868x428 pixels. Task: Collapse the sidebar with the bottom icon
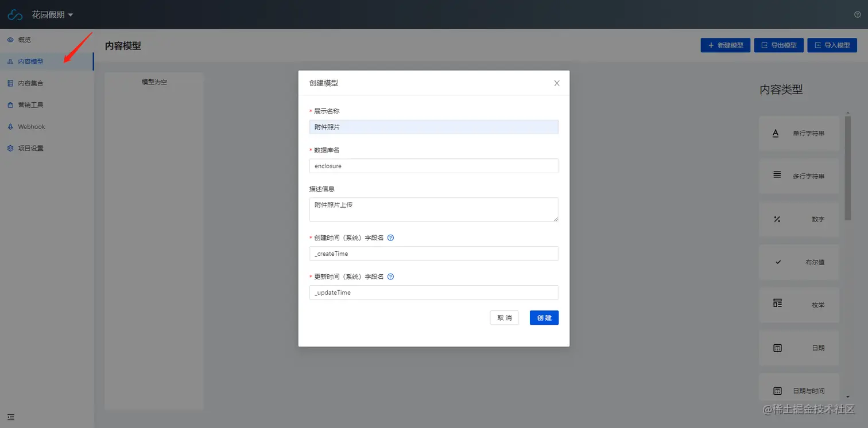[10, 417]
